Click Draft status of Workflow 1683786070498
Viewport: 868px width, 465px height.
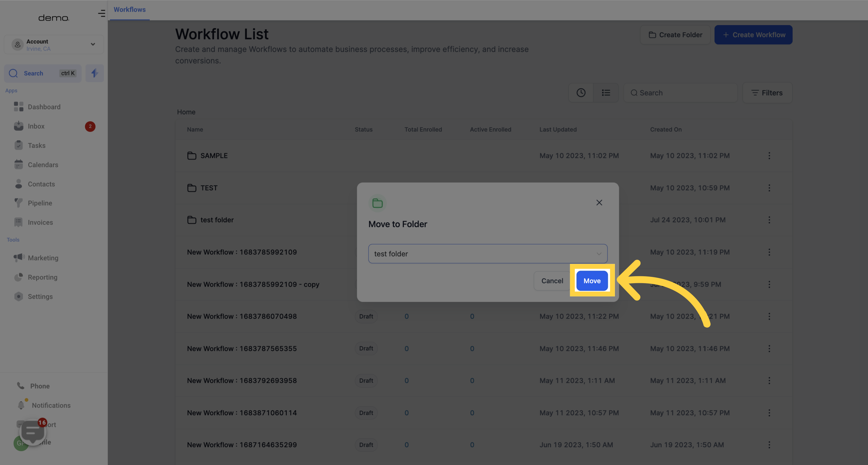(x=366, y=316)
